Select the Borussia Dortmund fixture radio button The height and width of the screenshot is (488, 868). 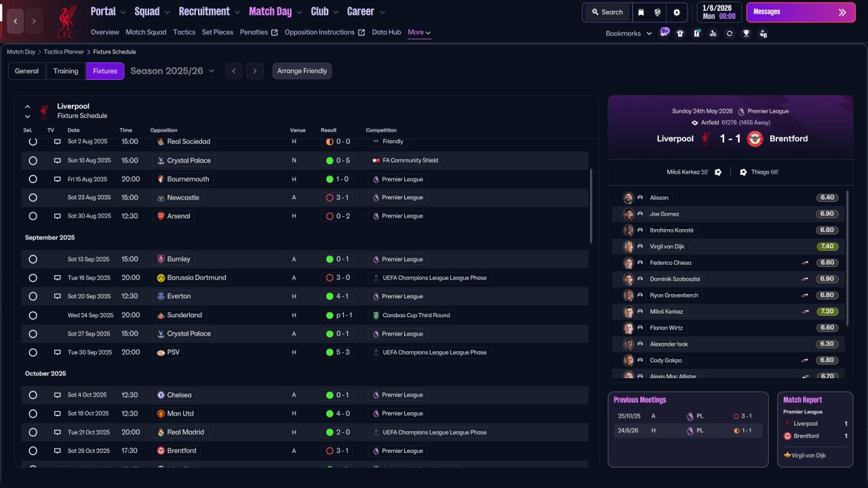(x=33, y=278)
